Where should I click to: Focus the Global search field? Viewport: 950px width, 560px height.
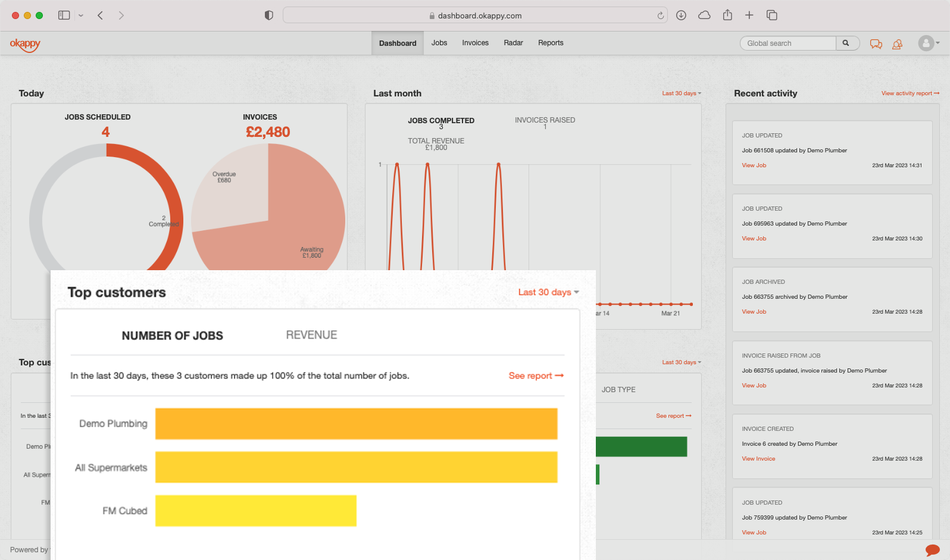coord(788,43)
